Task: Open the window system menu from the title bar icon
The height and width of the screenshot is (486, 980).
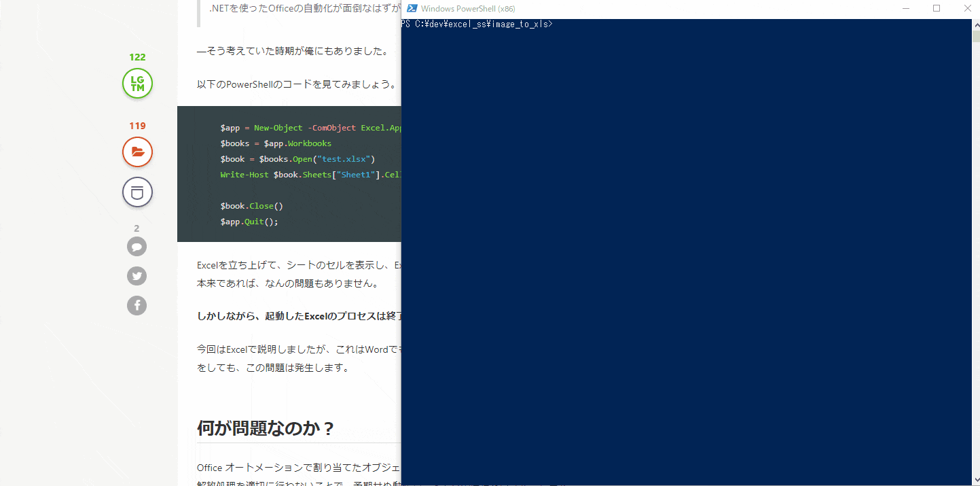Action: (411, 8)
